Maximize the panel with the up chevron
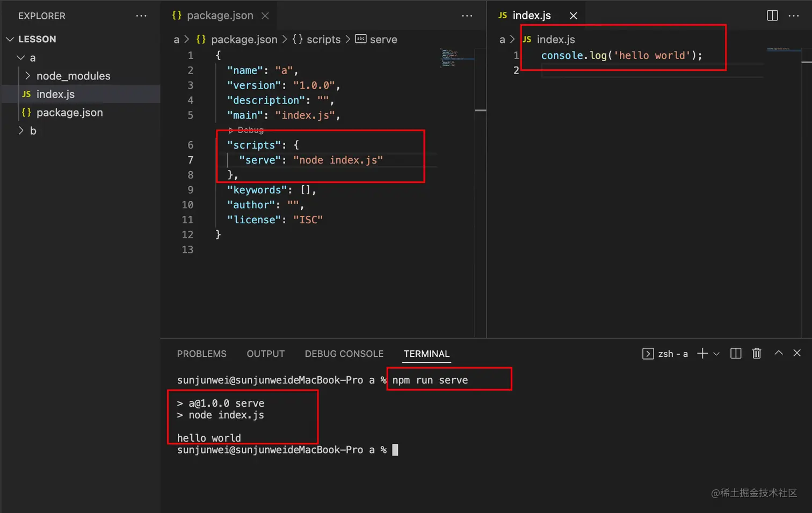 pyautogui.click(x=779, y=353)
